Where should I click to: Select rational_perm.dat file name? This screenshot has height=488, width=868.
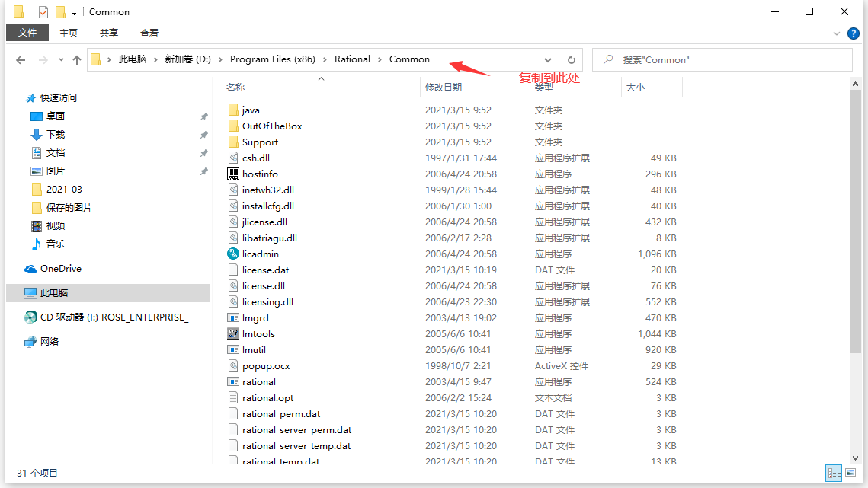pos(281,414)
